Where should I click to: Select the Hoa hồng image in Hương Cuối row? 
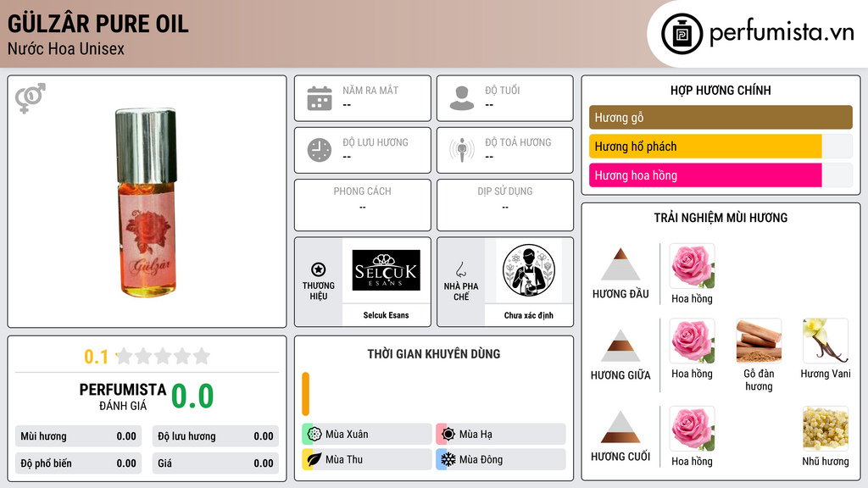[692, 429]
